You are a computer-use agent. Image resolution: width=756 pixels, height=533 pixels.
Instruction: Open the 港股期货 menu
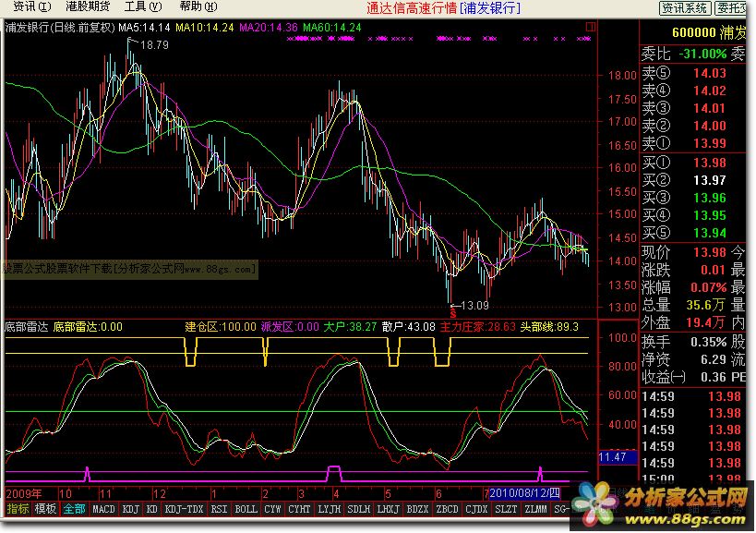88,6
